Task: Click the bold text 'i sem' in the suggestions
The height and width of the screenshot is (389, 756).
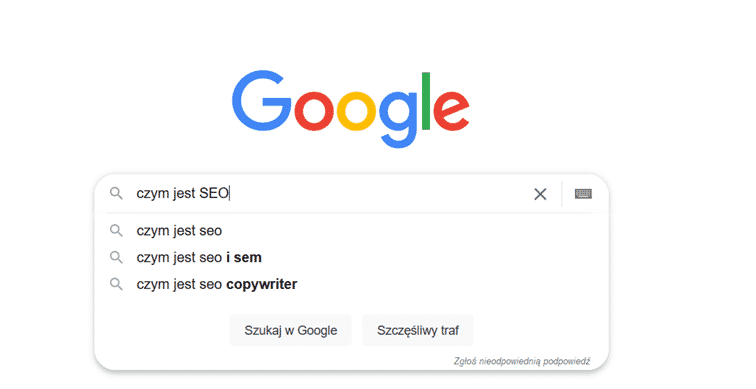Action: pos(244,257)
